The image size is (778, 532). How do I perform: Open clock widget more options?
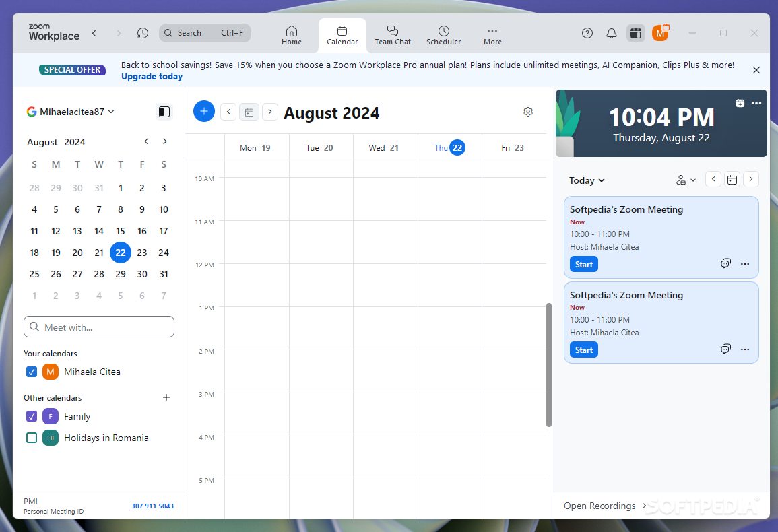tap(756, 103)
